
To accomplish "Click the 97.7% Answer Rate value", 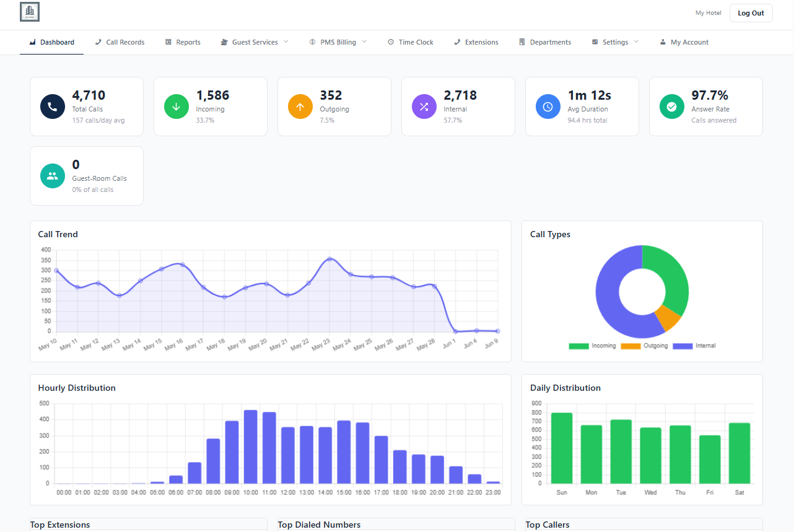I will pos(710,95).
